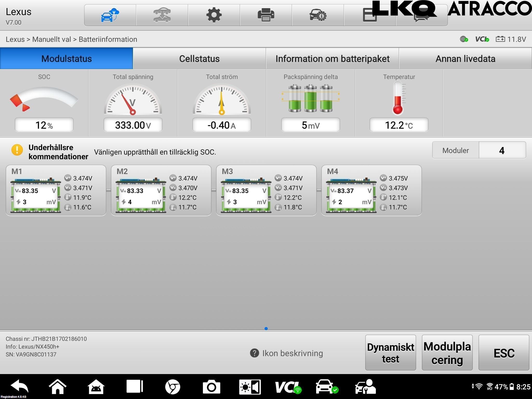Open the MaxiSys home android-house icon
The width and height of the screenshot is (532, 399).
point(96,387)
